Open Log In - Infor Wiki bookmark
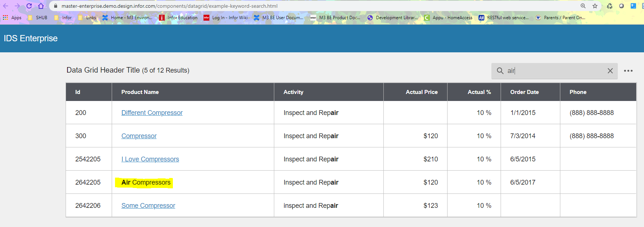The height and width of the screenshot is (227, 644). pos(226,18)
